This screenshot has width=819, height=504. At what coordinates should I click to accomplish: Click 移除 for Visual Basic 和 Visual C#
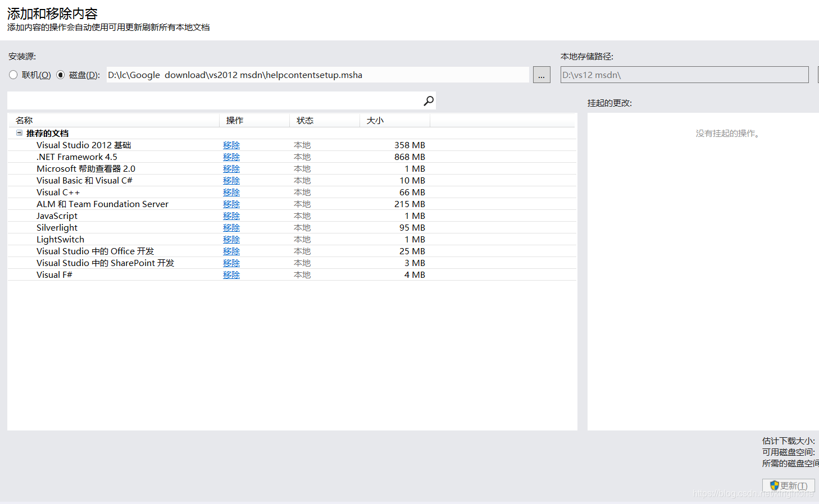231,181
